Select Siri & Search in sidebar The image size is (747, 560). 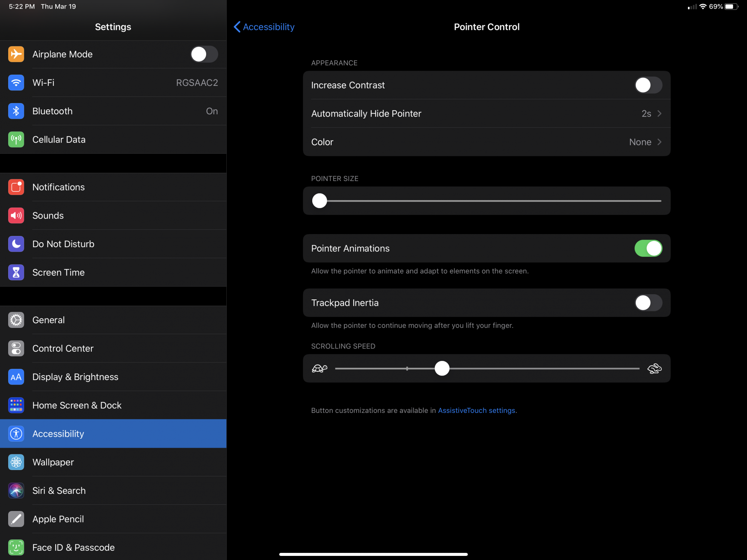pos(113,490)
